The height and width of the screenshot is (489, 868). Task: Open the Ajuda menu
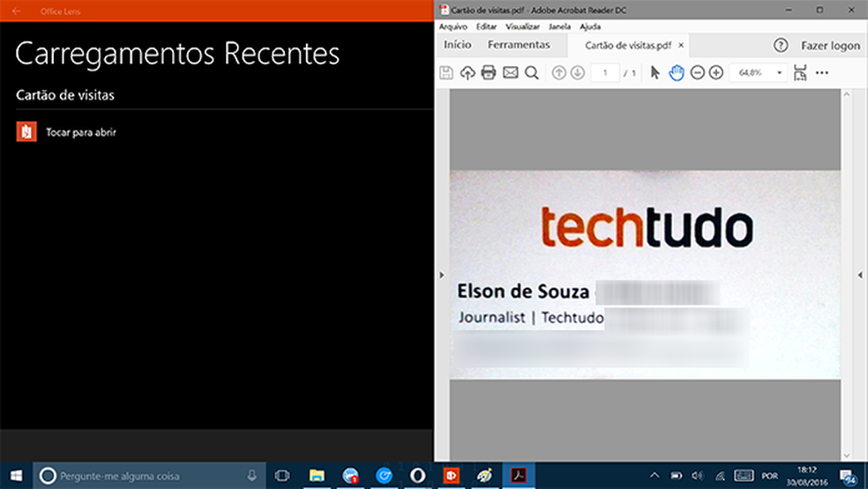coord(590,26)
